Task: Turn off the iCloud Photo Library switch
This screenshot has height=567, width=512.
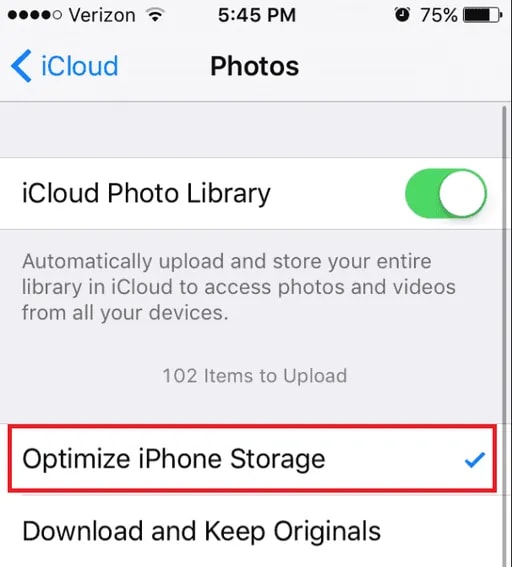Action: pos(445,193)
